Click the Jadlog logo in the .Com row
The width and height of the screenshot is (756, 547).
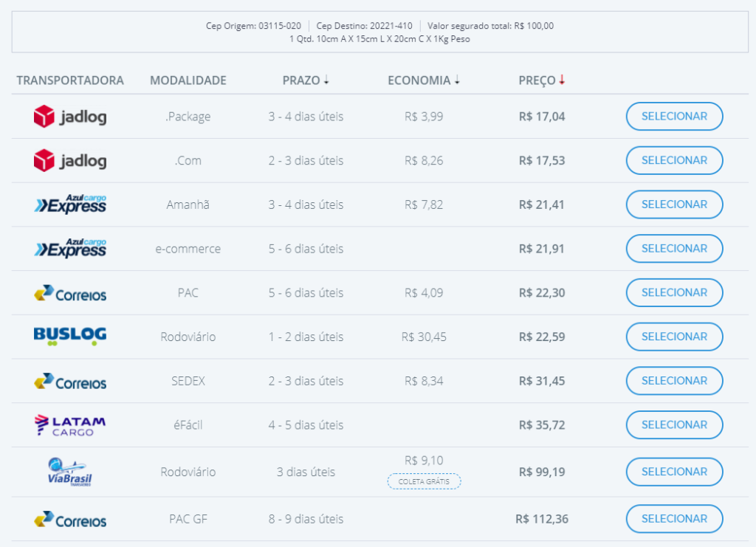point(70,161)
